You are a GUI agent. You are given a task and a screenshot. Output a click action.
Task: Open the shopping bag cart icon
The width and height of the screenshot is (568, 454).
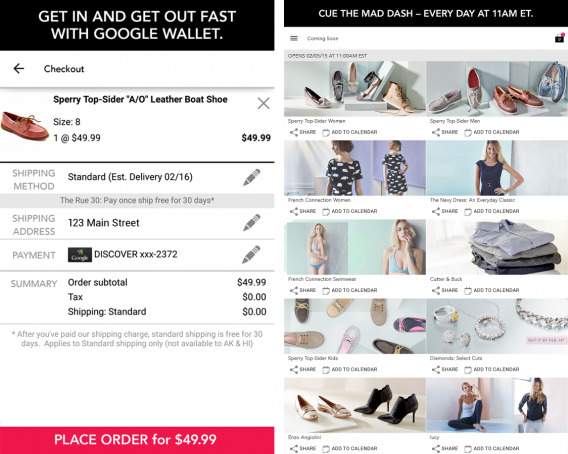(560, 37)
